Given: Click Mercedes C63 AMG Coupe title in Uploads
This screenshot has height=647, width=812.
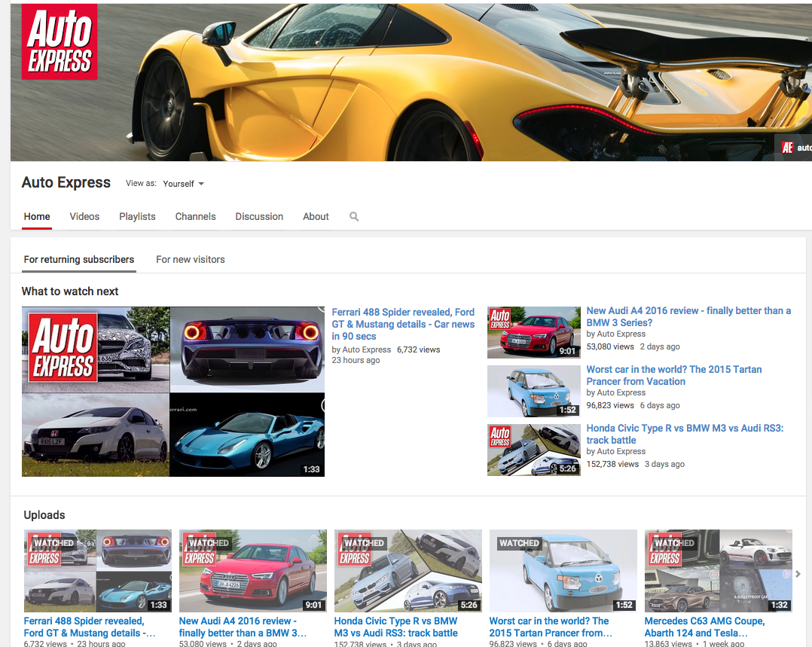Looking at the screenshot, I should 705,627.
